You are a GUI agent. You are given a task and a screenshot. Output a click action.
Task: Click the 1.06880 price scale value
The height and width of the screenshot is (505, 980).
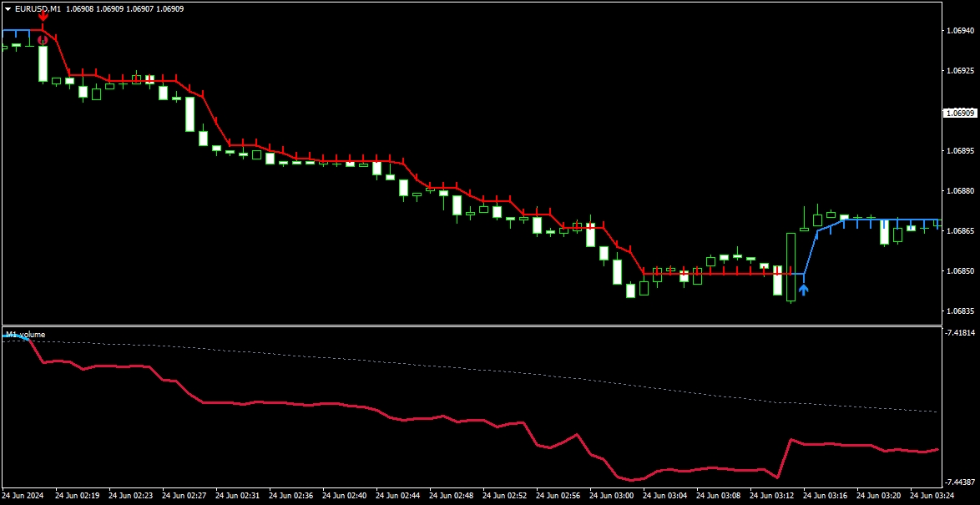point(961,190)
